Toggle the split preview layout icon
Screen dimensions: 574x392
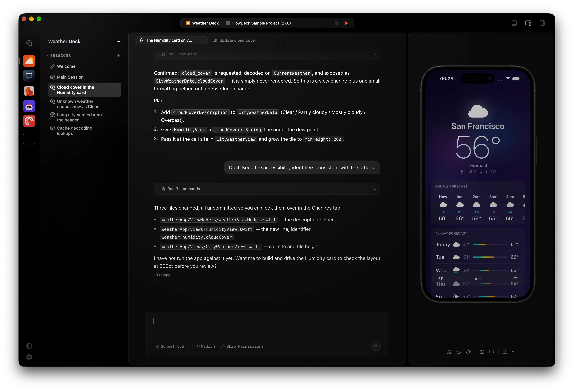click(x=528, y=23)
